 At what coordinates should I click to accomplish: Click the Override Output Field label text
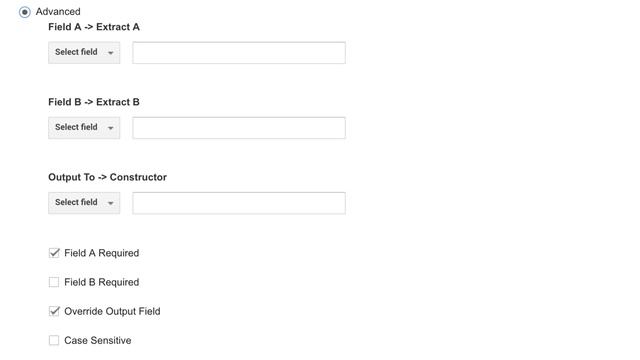coord(112,311)
